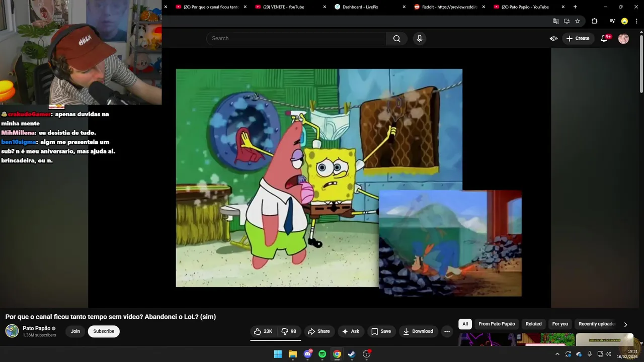Close the Dashboard - LivePix tab
Image resolution: width=644 pixels, height=362 pixels.
[404, 7]
